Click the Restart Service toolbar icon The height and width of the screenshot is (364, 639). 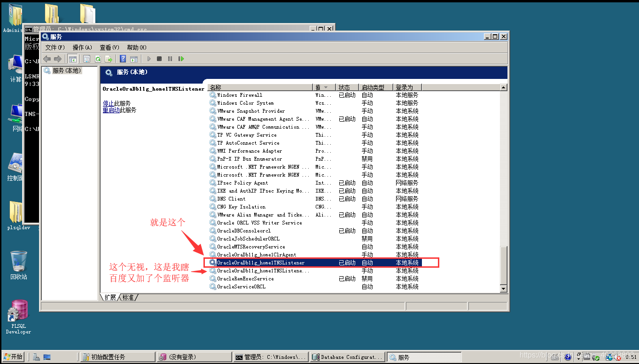(x=181, y=59)
